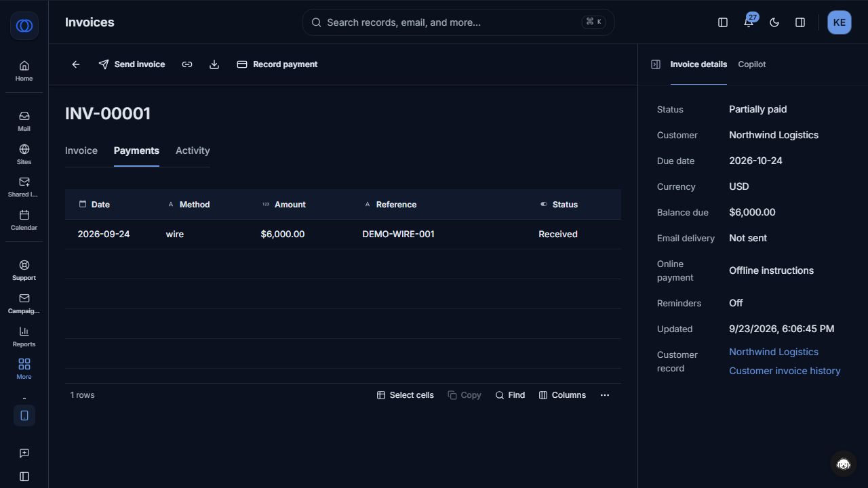Viewport: 868px width, 488px height.
Task: Collapse the left sidebar using bottom panel icon
Action: tap(24, 476)
